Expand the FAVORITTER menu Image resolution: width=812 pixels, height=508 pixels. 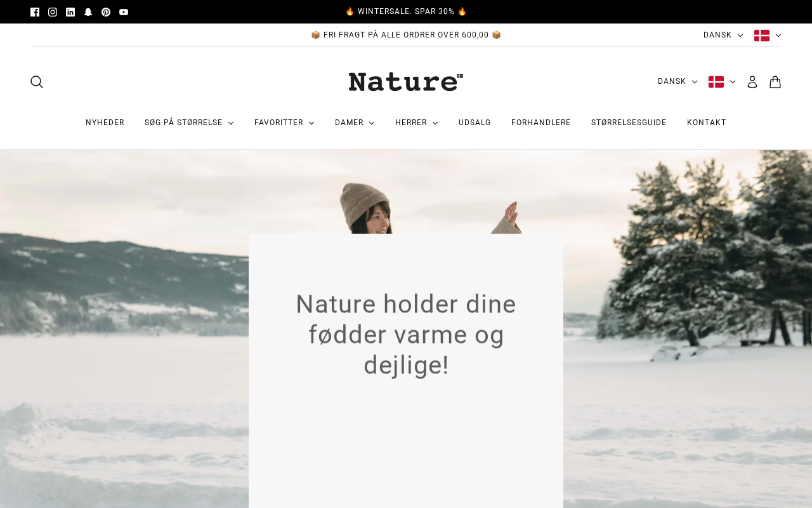tap(284, 123)
